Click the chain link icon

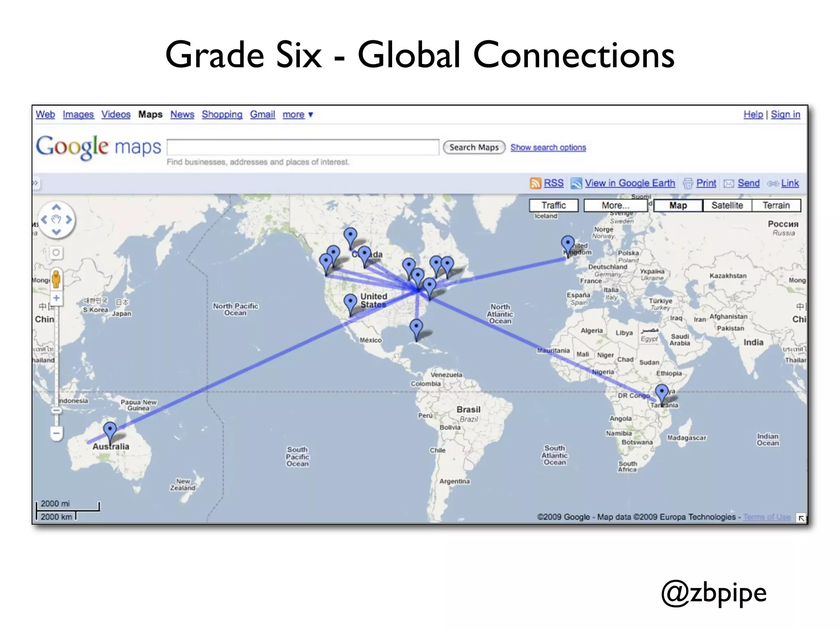pos(773,183)
